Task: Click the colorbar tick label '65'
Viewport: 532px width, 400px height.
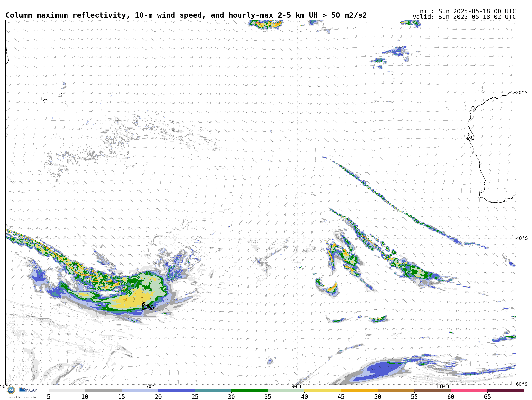Action: point(487,397)
